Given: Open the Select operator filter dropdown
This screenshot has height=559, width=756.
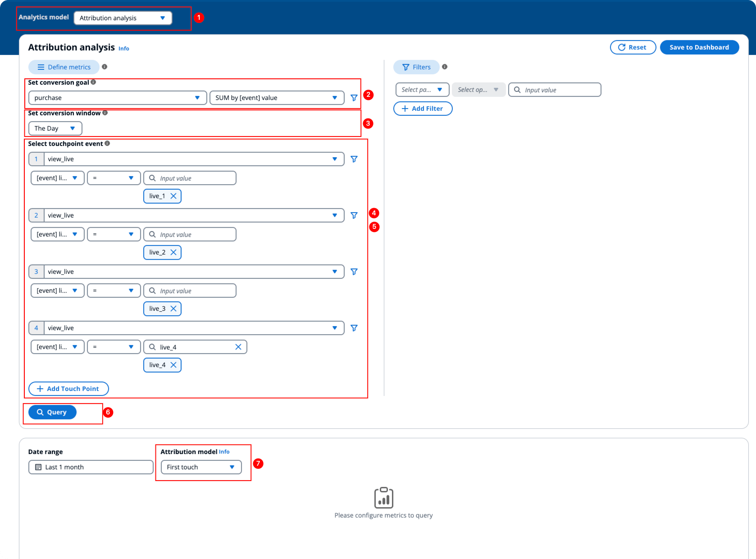Looking at the screenshot, I should [x=478, y=90].
